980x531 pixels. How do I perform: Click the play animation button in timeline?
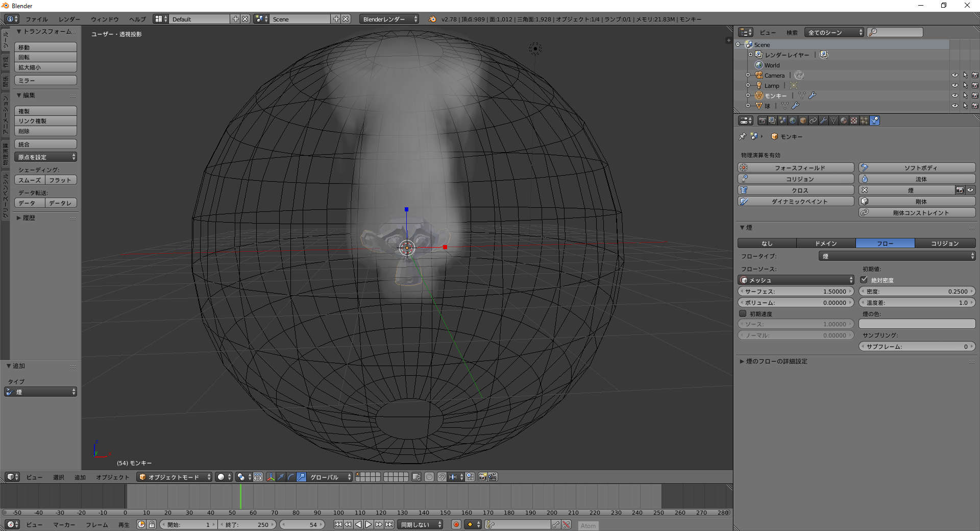point(369,524)
